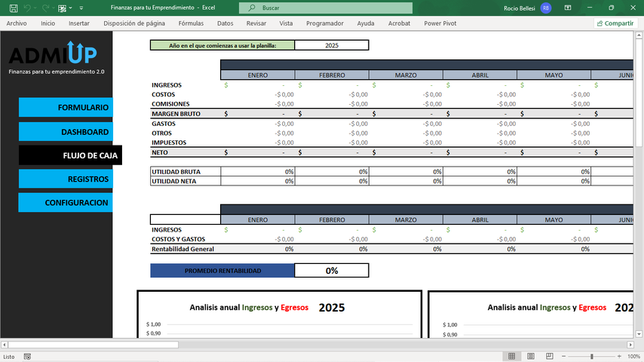
Task: Click the Macro recording icon in status bar
Action: 27,357
